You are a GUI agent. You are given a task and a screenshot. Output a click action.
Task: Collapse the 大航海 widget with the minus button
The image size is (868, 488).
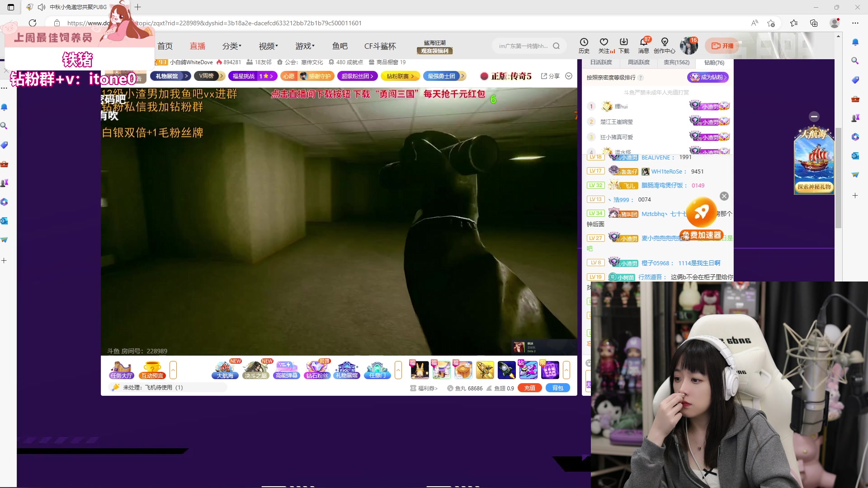tap(814, 117)
